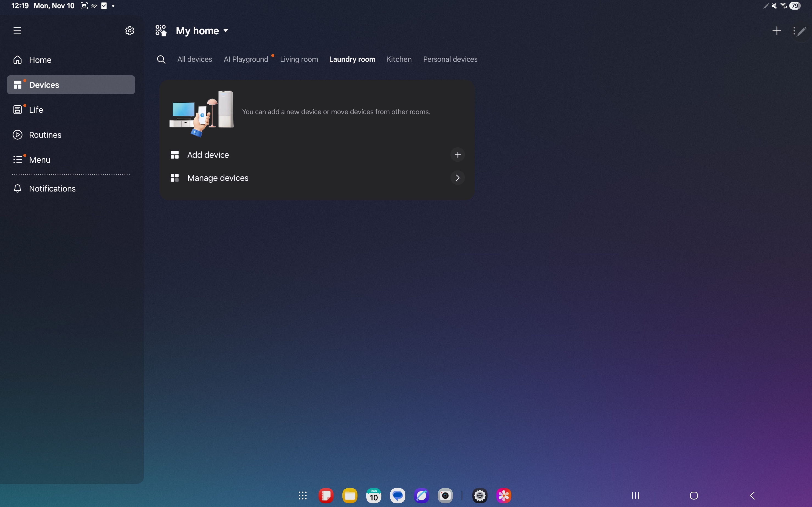Show the All devices tab
This screenshot has height=507, width=812.
point(194,59)
